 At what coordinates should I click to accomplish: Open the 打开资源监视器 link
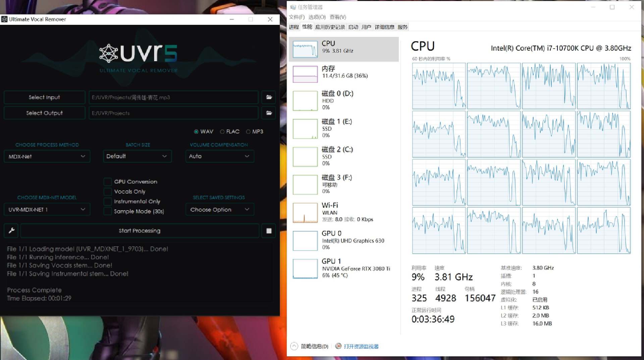pos(361,346)
